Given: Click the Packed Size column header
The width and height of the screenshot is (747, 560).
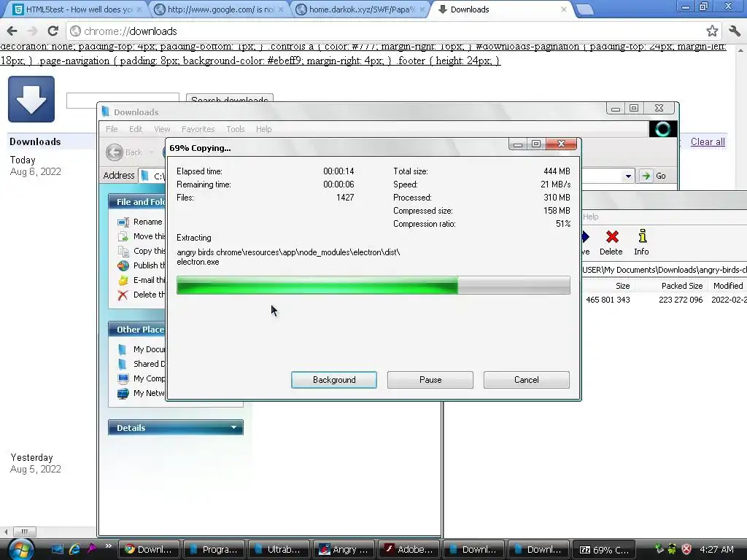Looking at the screenshot, I should [682, 286].
